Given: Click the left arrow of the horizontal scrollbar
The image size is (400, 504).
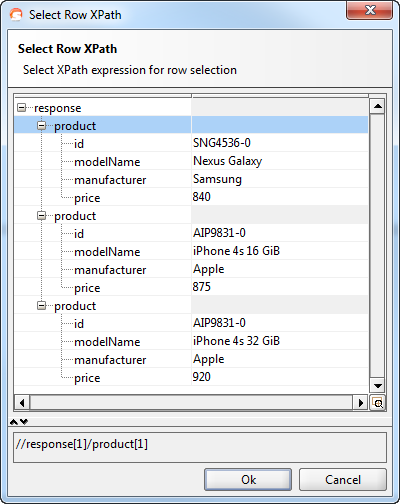Looking at the screenshot, I should pos(22,403).
